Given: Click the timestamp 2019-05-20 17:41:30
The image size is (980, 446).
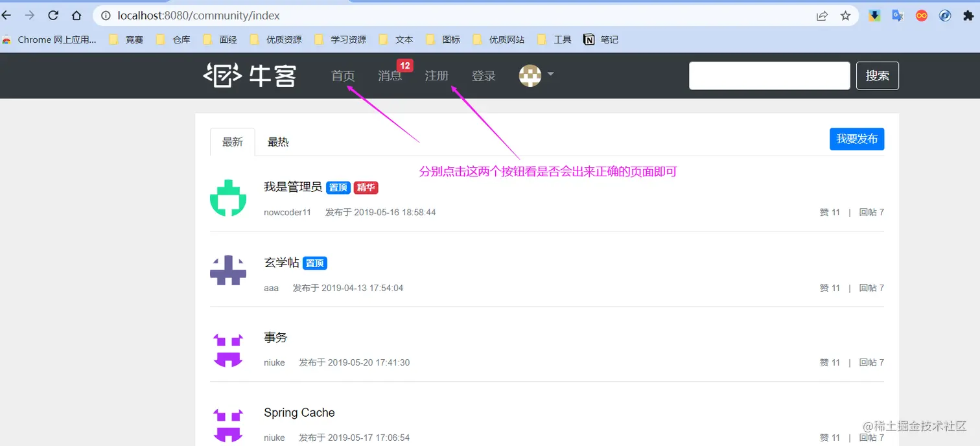Looking at the screenshot, I should (369, 363).
